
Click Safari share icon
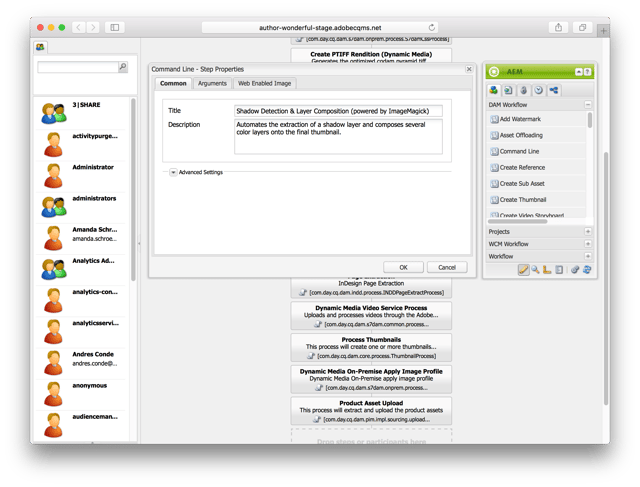click(558, 27)
